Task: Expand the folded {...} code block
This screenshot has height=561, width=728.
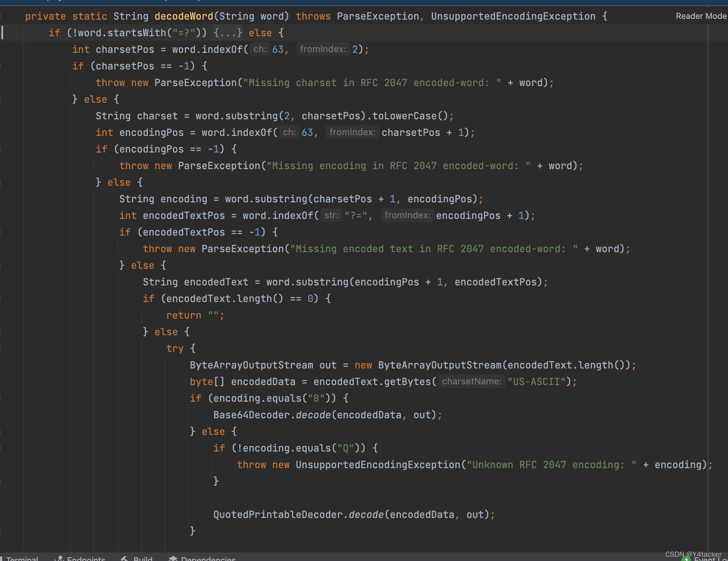Action: [x=228, y=33]
